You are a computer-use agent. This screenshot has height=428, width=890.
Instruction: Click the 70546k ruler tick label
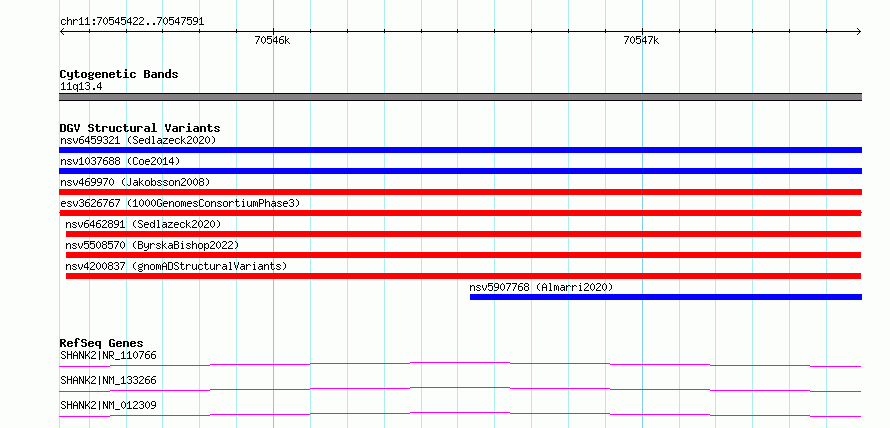tap(272, 40)
